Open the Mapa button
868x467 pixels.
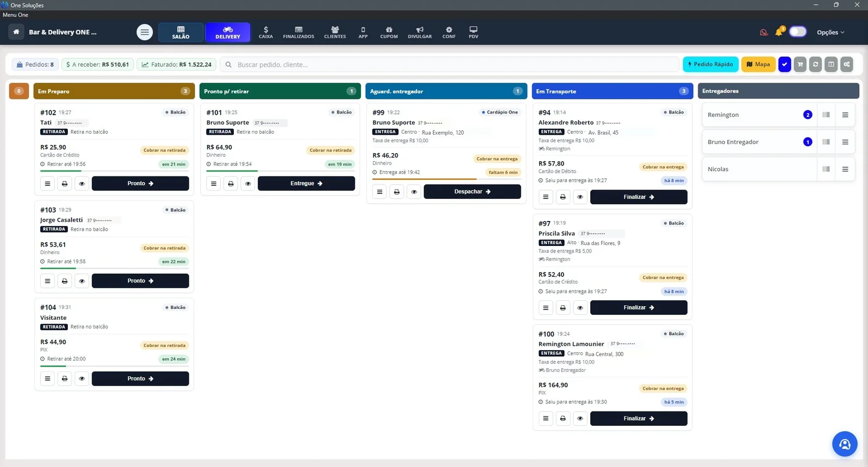(x=758, y=64)
